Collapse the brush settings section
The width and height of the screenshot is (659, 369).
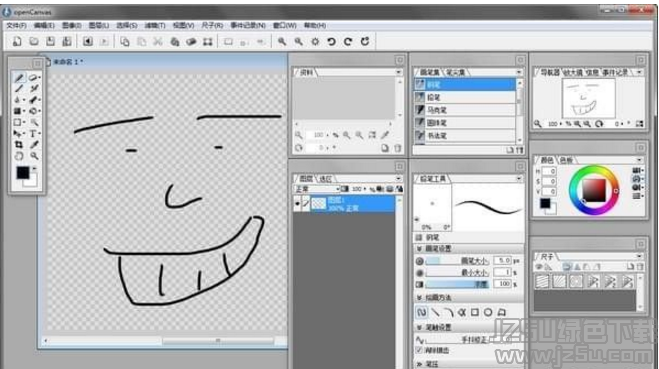point(419,249)
